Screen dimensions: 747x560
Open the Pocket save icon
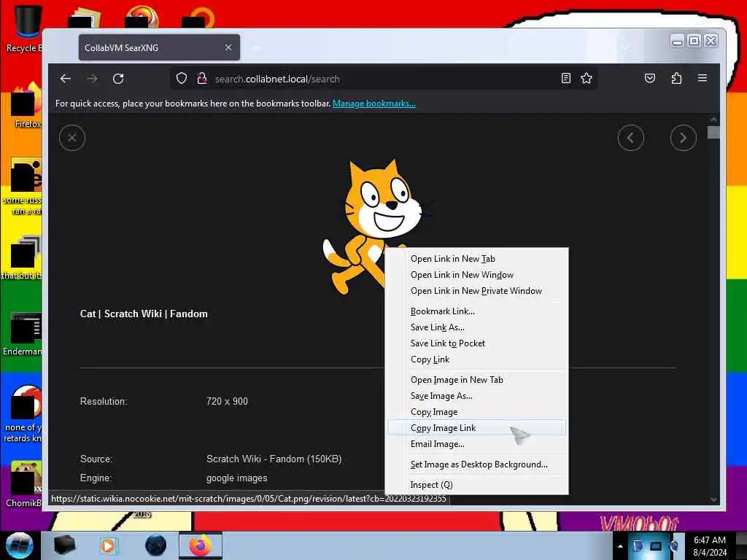(650, 78)
